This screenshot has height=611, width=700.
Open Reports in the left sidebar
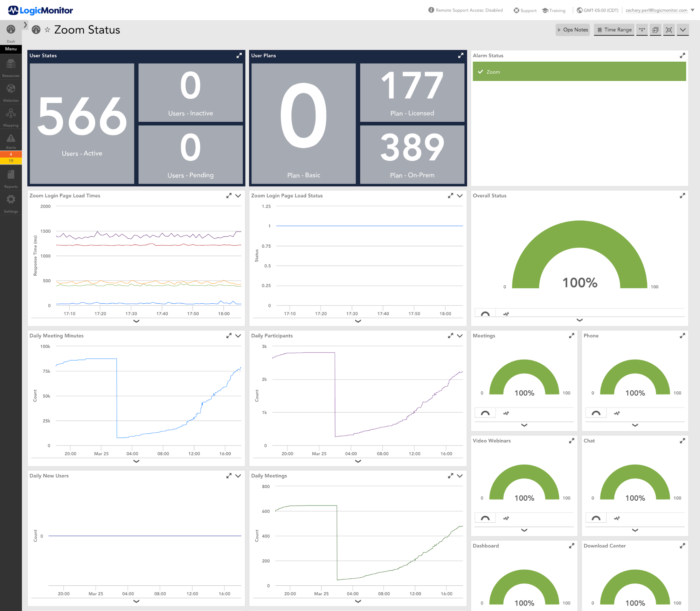(x=11, y=179)
